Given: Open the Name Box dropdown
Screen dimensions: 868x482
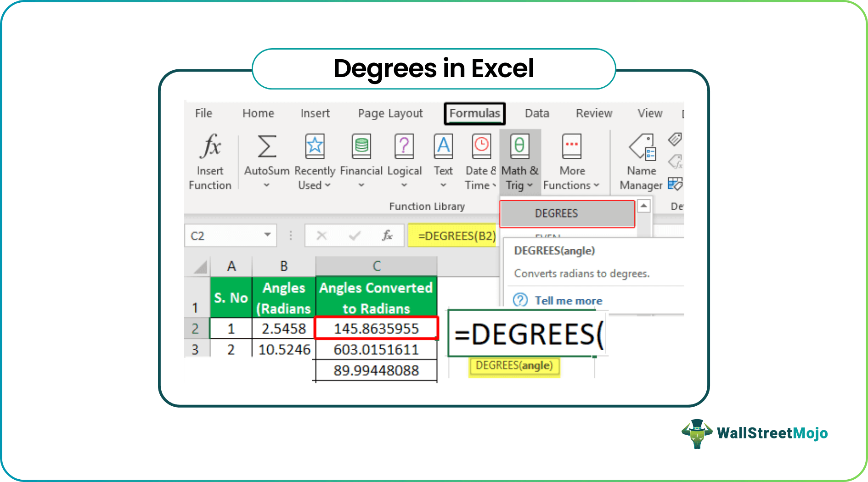Looking at the screenshot, I should tap(268, 235).
